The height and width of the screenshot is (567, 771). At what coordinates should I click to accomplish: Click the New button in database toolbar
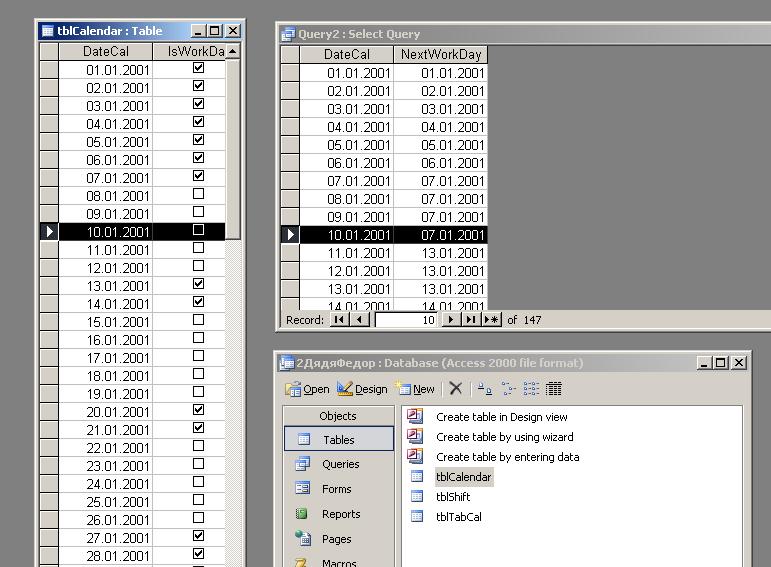(416, 389)
